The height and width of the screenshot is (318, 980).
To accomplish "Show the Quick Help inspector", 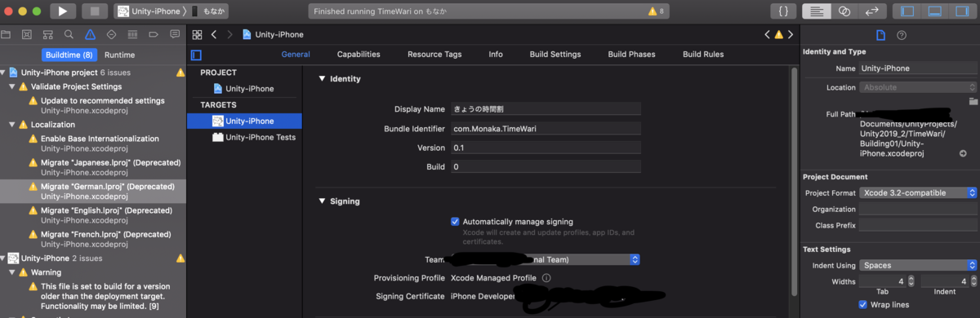I will tap(902, 35).
